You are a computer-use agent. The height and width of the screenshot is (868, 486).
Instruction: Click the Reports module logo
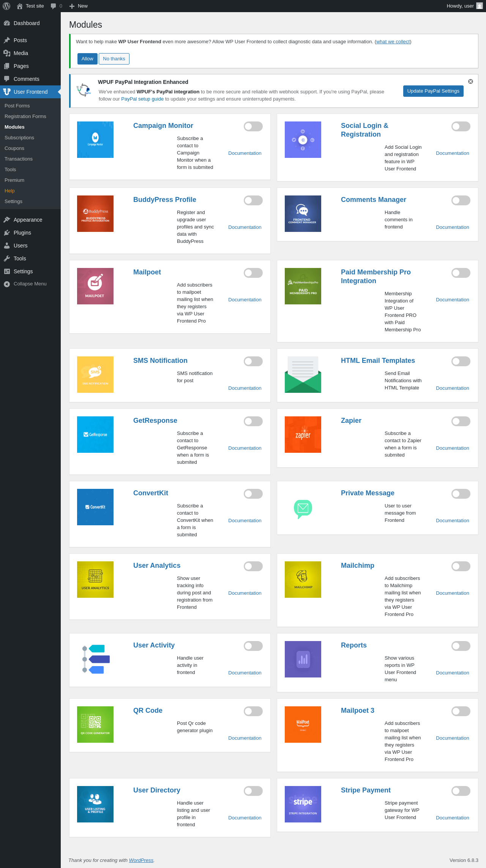click(x=303, y=659)
